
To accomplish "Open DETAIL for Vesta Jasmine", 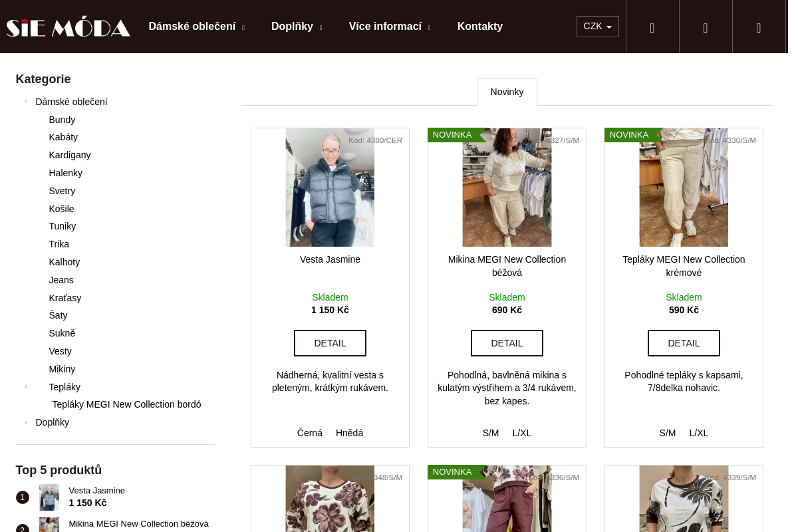I will coord(330,343).
